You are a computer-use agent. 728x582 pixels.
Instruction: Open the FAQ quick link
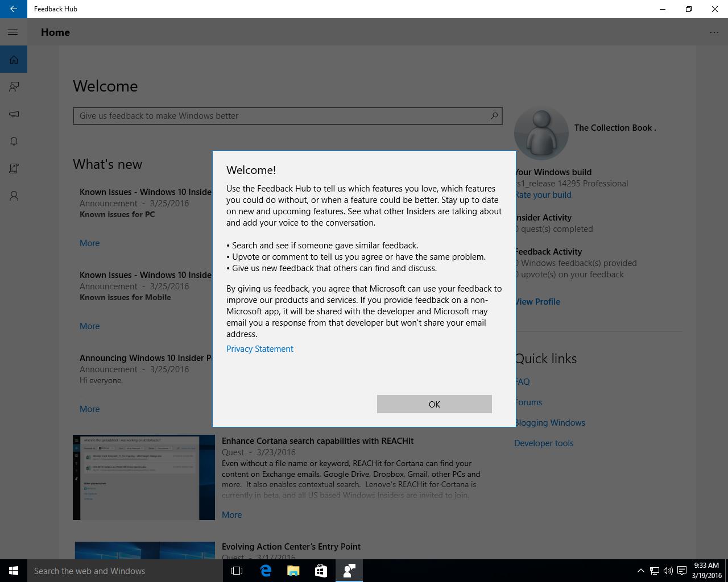click(x=523, y=382)
